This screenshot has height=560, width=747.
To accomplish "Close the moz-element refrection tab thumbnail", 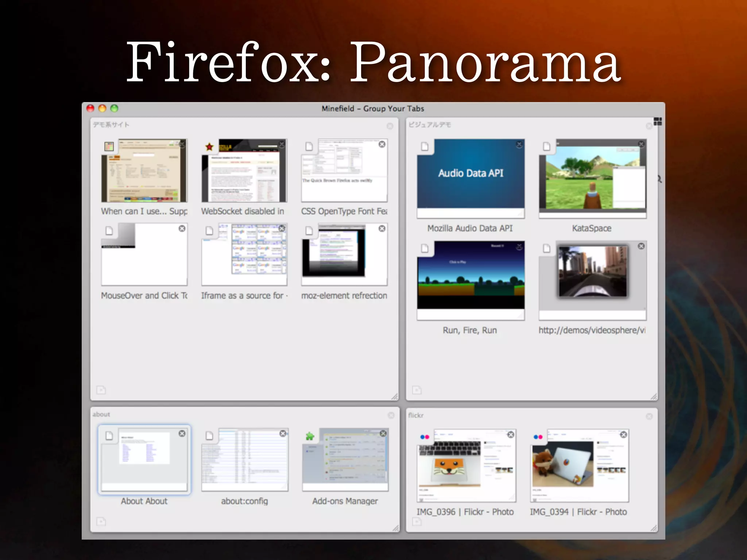I will (x=382, y=229).
